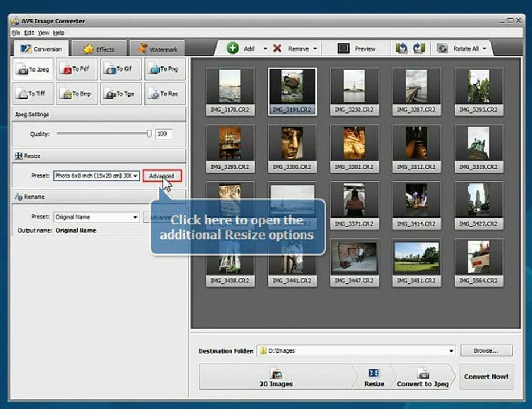The height and width of the screenshot is (409, 532).
Task: Expand the Destination Folder dropdown
Action: click(451, 351)
